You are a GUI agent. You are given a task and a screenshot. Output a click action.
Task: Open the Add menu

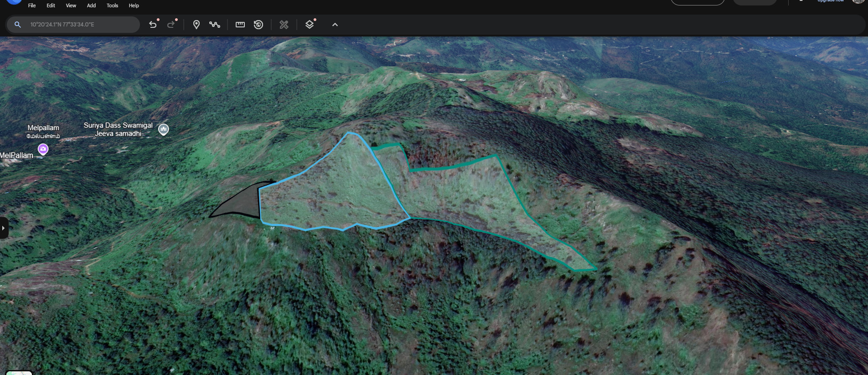coord(91,5)
